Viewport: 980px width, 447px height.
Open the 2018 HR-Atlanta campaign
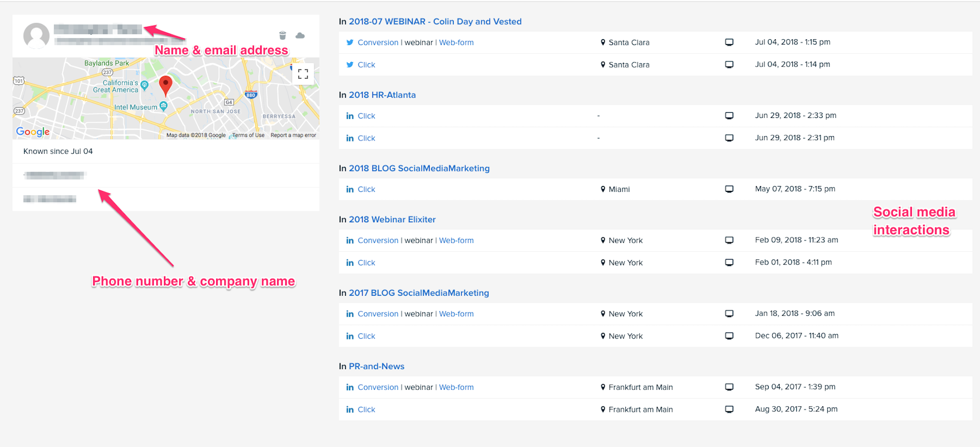tap(382, 95)
